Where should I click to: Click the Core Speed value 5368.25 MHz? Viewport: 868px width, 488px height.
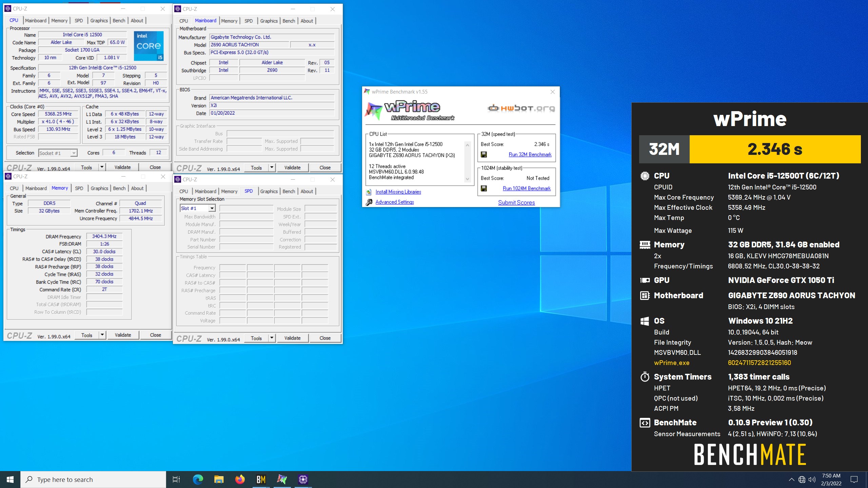tap(58, 114)
